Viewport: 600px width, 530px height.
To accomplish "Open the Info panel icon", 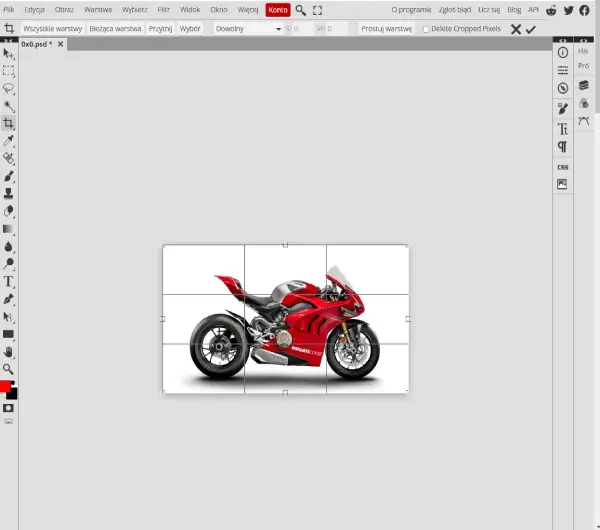I will click(562, 52).
